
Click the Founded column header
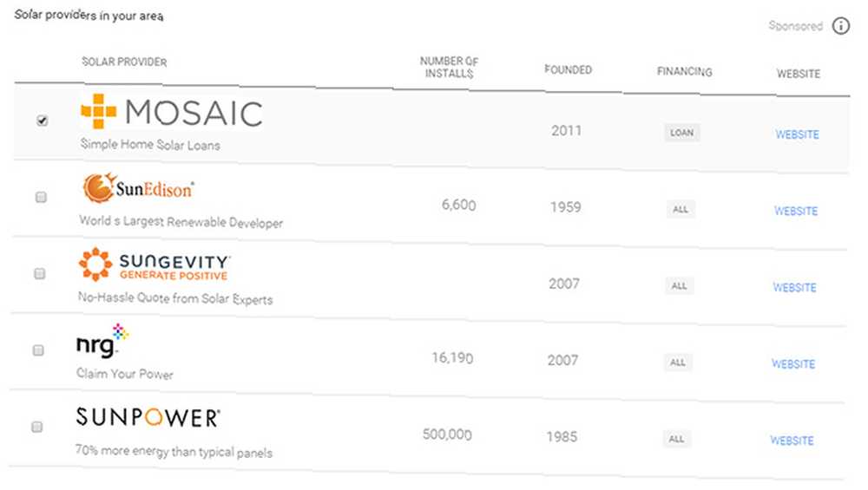pos(568,69)
